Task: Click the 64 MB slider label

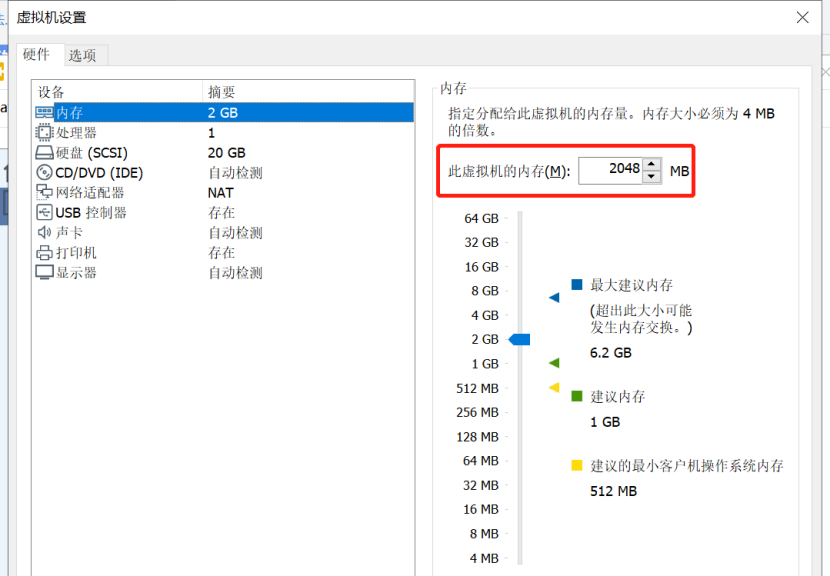Action: (x=481, y=461)
